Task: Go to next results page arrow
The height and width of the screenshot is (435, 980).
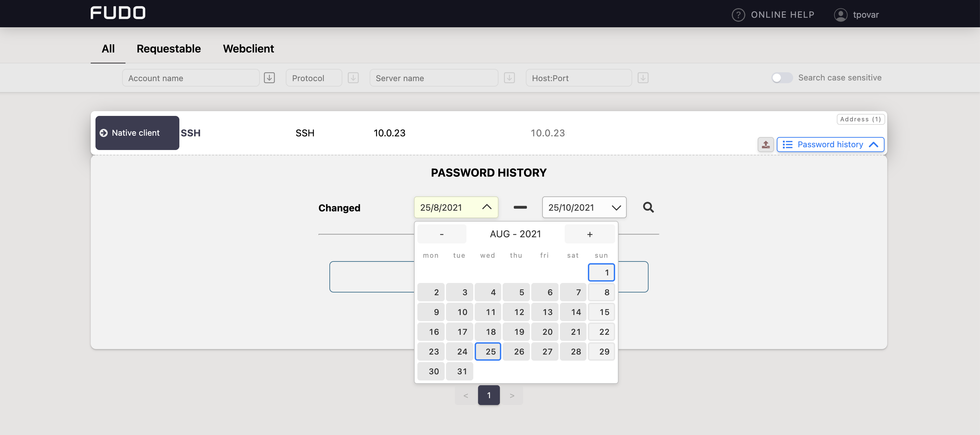Action: click(512, 395)
